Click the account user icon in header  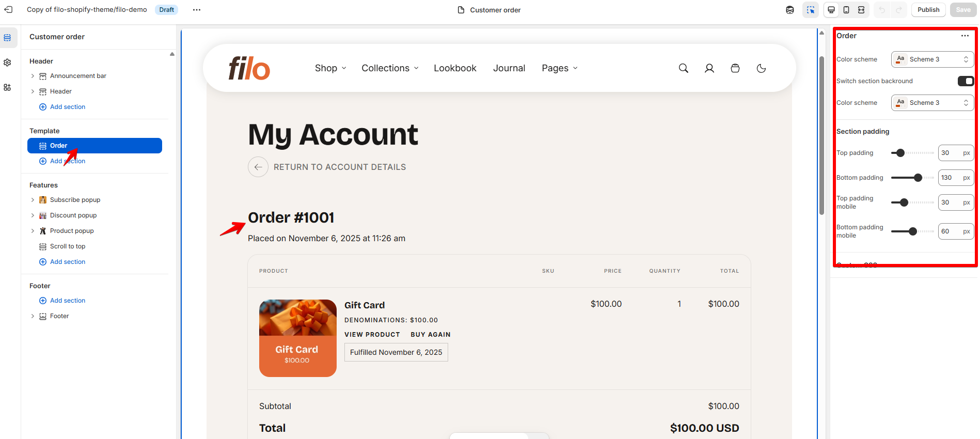709,68
